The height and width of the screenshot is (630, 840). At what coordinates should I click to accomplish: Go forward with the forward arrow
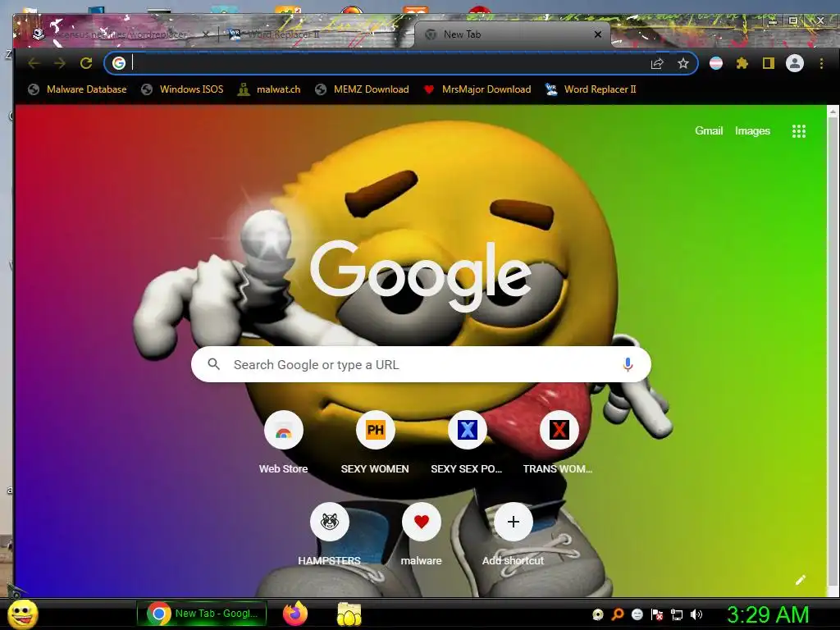pos(60,63)
